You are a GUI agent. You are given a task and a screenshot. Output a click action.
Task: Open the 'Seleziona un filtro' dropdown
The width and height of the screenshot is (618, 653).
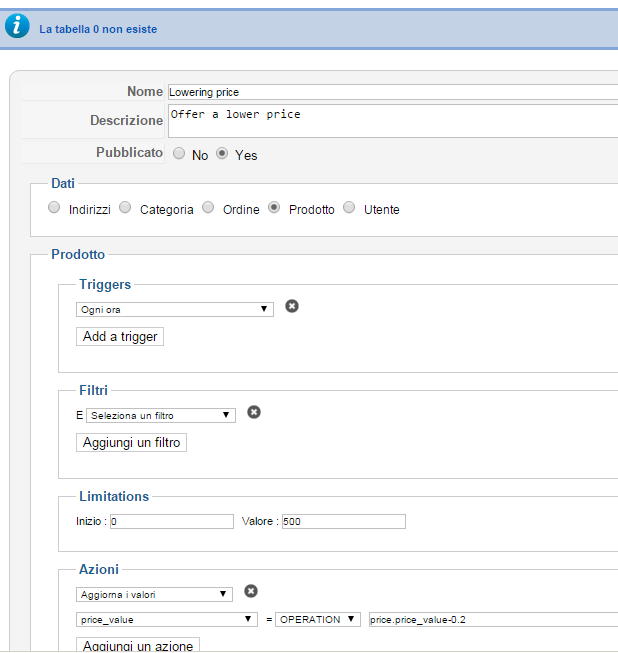click(x=161, y=415)
